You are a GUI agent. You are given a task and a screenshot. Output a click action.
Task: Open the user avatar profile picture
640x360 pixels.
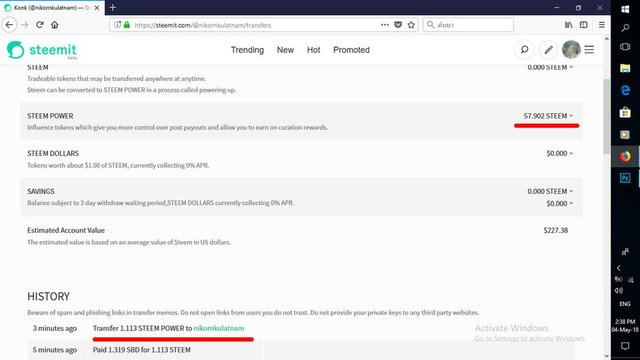tap(571, 50)
